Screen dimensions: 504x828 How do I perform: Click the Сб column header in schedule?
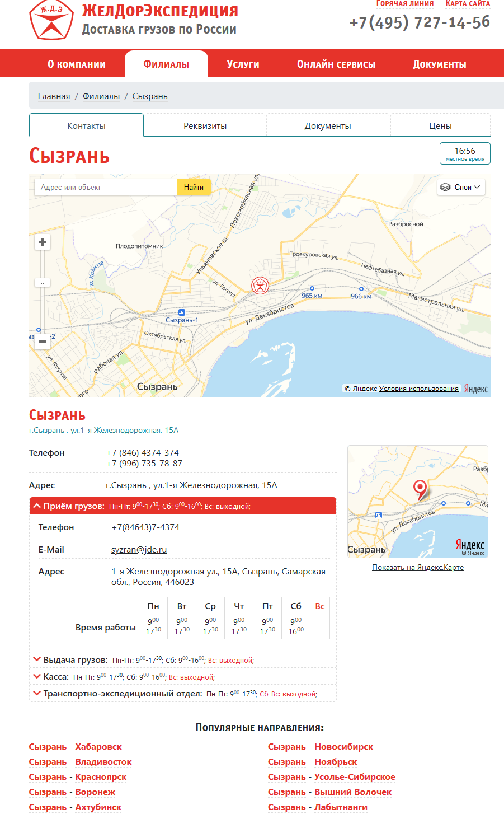point(296,606)
